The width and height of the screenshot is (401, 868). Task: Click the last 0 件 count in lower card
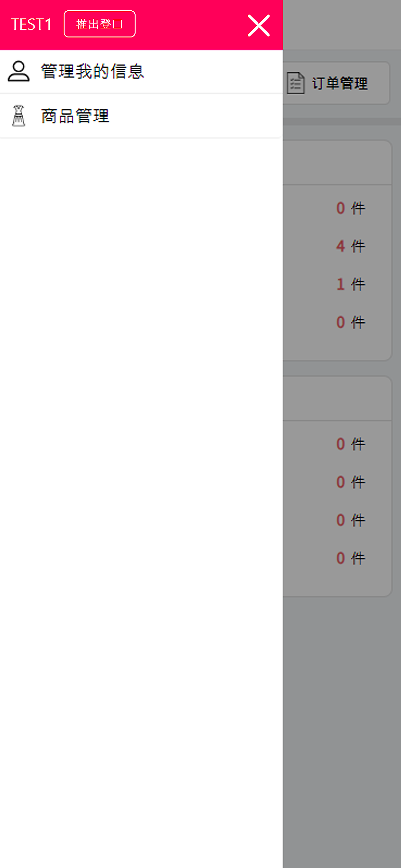(x=350, y=558)
